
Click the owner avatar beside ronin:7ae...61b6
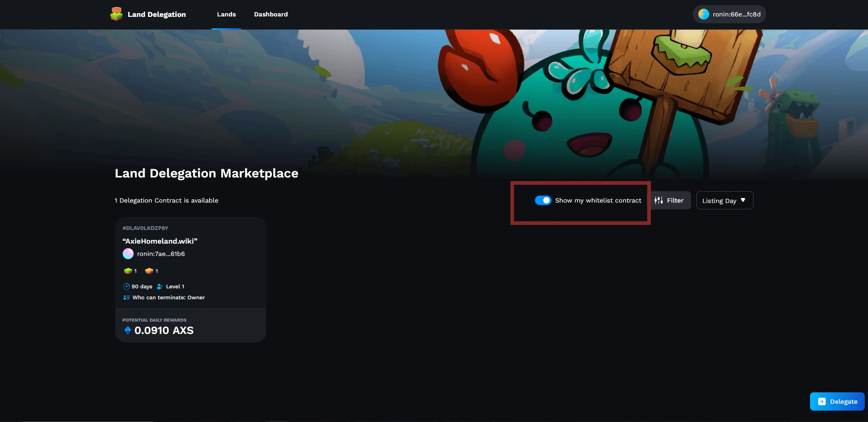128,254
